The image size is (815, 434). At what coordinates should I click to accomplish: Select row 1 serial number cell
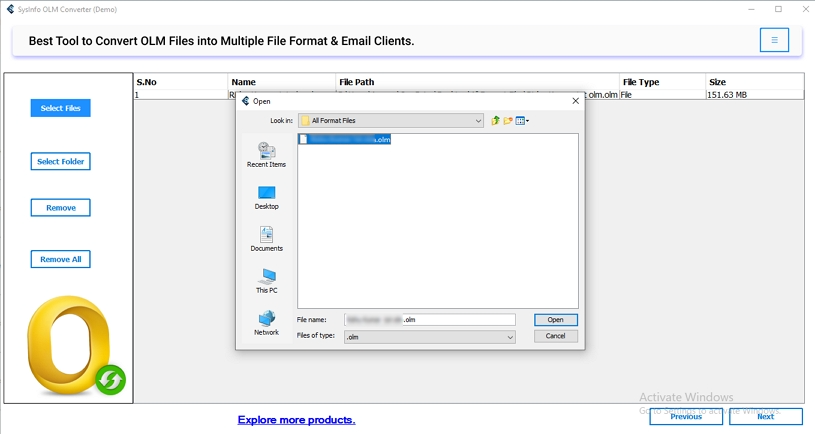(180, 95)
